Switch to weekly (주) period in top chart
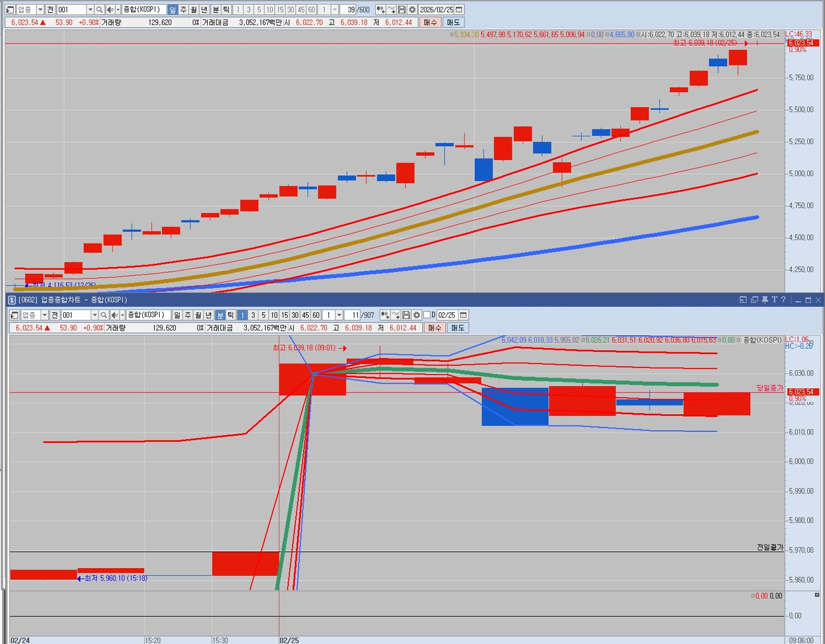This screenshot has width=825, height=644. coord(183,9)
